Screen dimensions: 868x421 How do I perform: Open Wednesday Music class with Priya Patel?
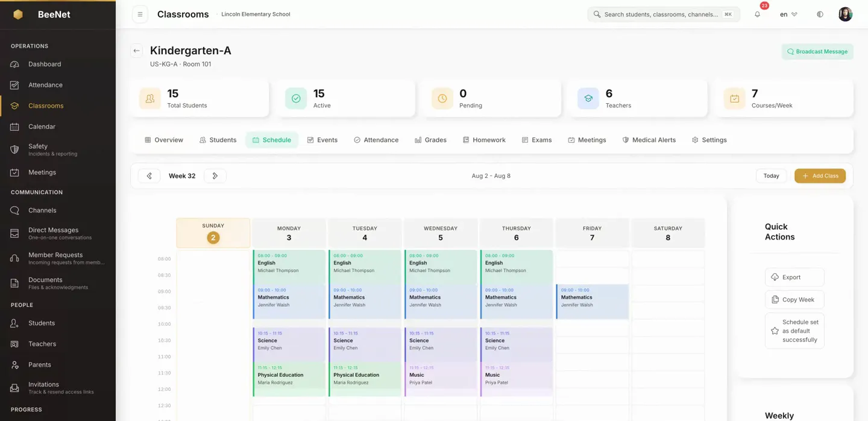(441, 379)
